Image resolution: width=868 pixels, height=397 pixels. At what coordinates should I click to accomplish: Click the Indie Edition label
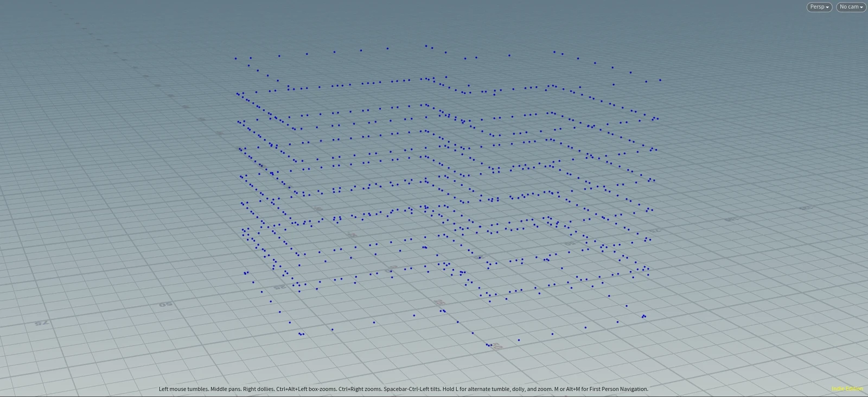pos(847,389)
